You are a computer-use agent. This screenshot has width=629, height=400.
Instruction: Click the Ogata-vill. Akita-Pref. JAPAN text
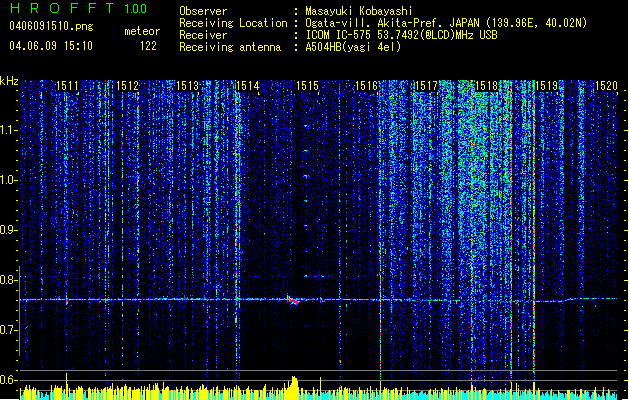392,23
